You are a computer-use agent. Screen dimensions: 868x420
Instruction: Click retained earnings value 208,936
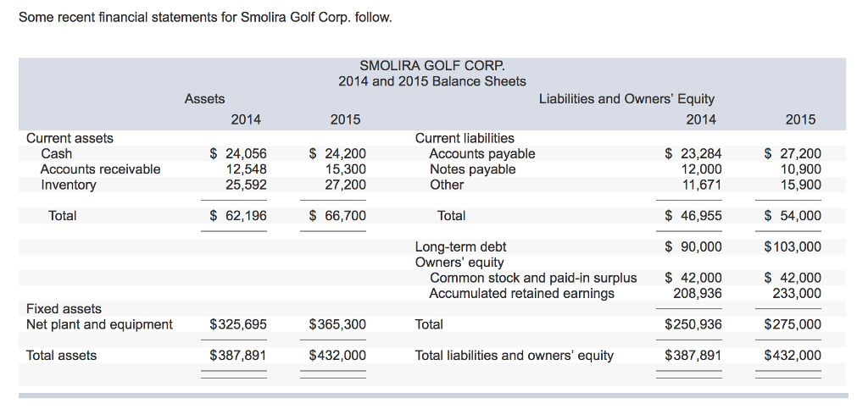(x=698, y=294)
